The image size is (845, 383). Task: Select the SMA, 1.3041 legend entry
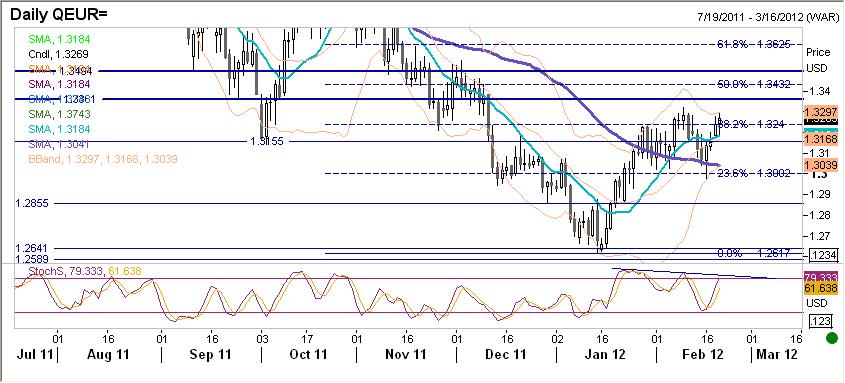pyautogui.click(x=59, y=144)
